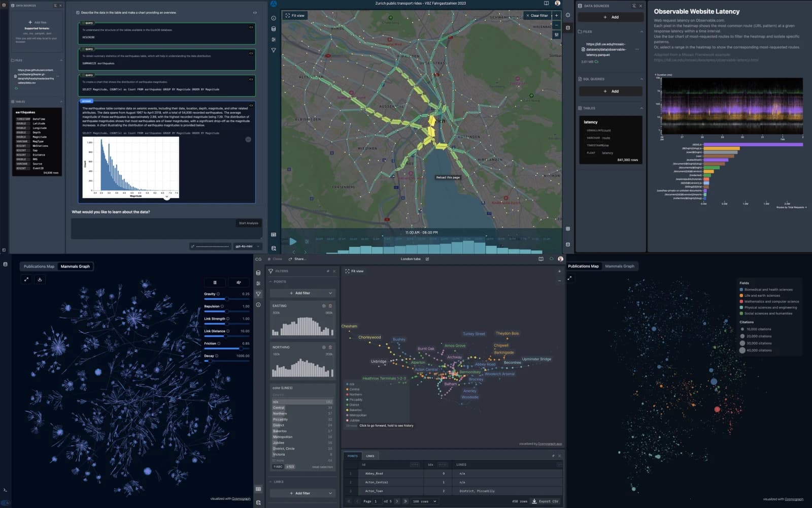The height and width of the screenshot is (508, 812).
Task: Click edit icon beside London tube title
Action: click(427, 259)
